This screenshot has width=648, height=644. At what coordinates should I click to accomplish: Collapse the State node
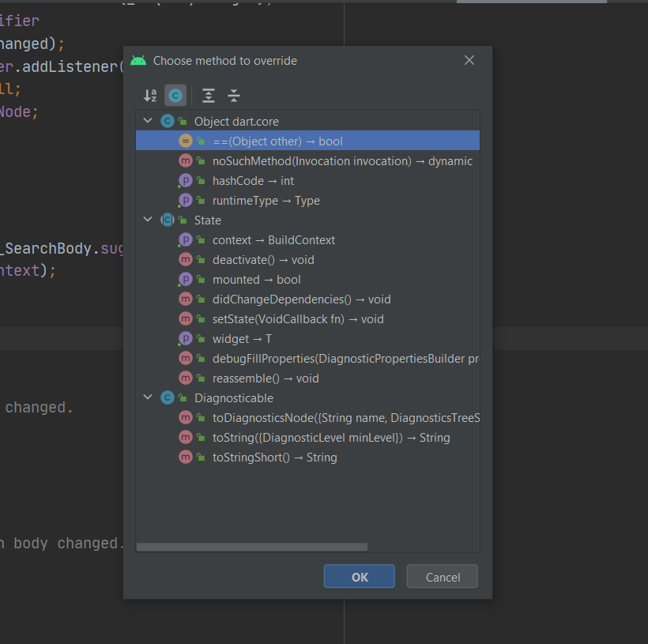click(148, 220)
